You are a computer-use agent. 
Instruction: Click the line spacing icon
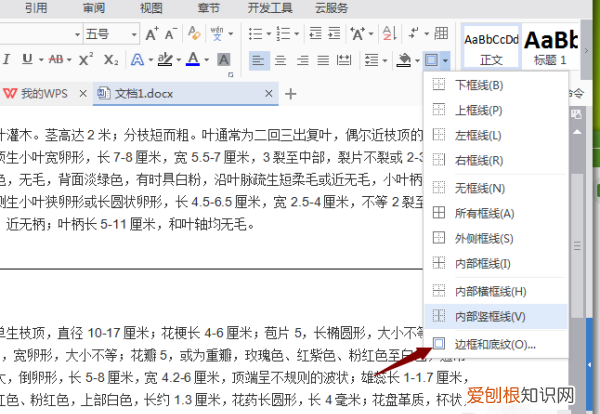point(371,60)
